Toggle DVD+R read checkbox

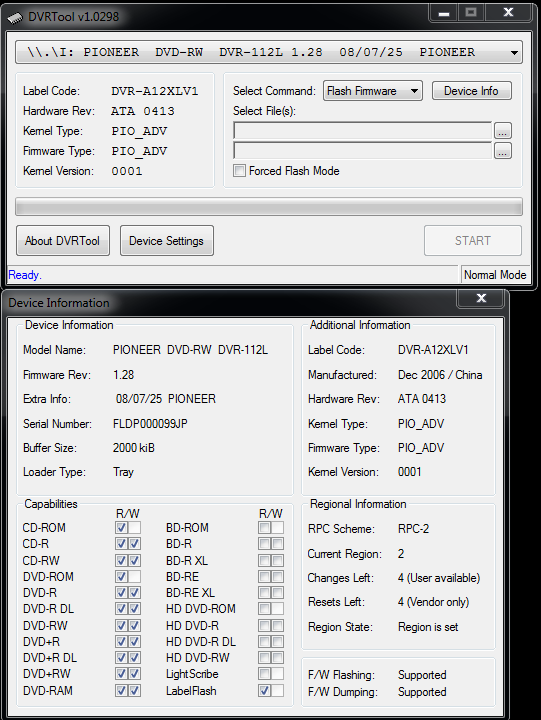[x=121, y=641]
